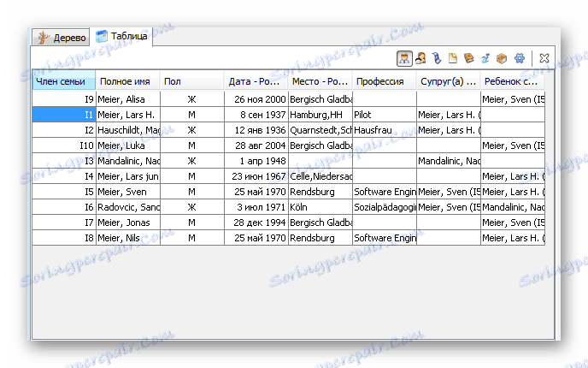Image resolution: width=588 pixels, height=368 pixels.
Task: Open the Таблица tab
Action: (x=121, y=36)
